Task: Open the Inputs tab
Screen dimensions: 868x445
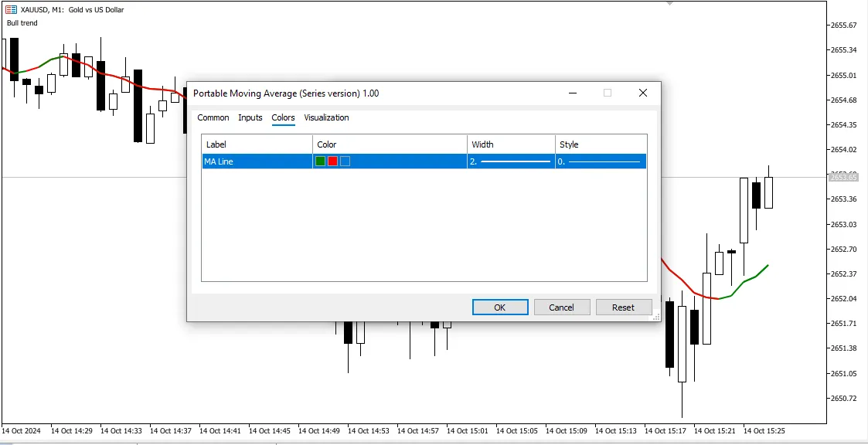Action: click(x=250, y=117)
